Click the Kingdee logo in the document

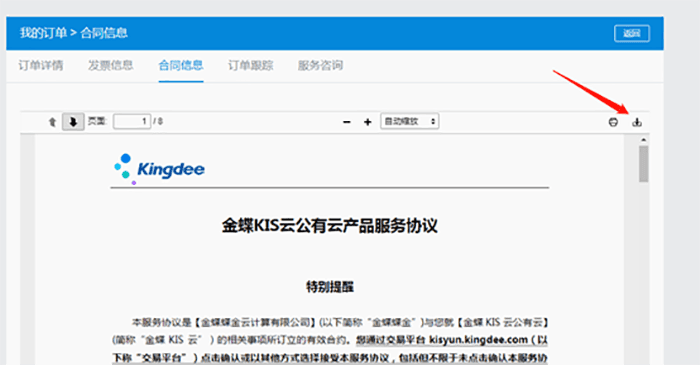pyautogui.click(x=159, y=168)
